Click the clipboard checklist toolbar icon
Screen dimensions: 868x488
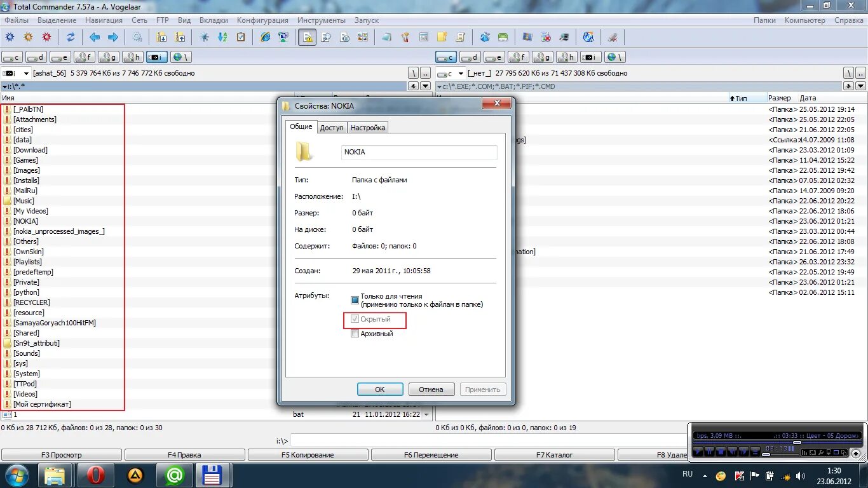pos(241,37)
